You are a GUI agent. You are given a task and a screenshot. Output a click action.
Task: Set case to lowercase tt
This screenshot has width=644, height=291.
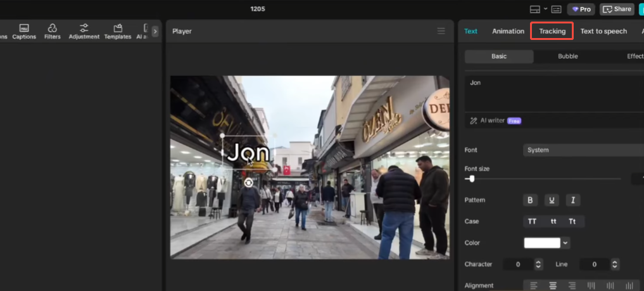point(553,221)
